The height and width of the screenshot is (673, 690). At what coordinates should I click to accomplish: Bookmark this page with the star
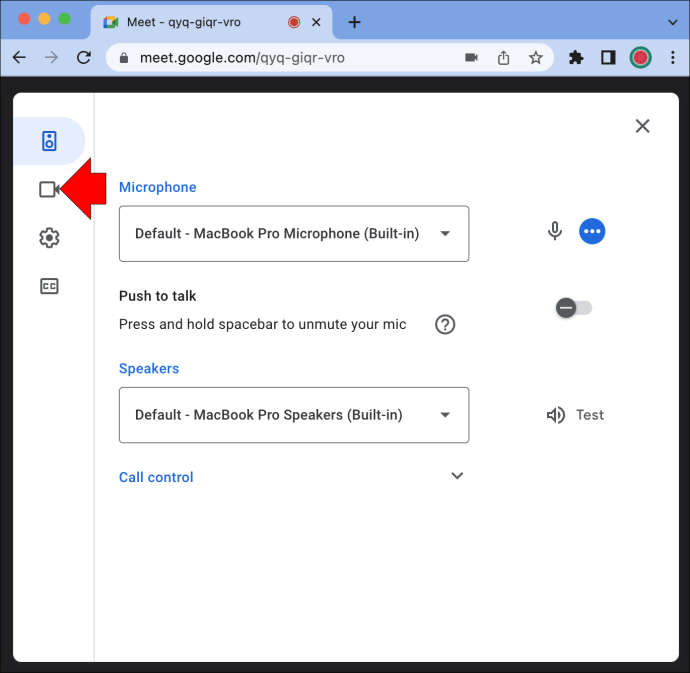click(x=536, y=58)
